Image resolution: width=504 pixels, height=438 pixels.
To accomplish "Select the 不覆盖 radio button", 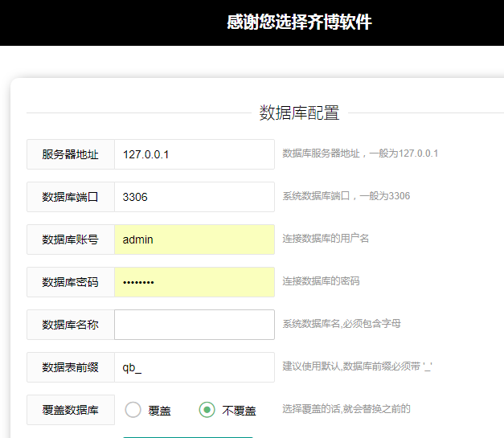I will click(207, 410).
